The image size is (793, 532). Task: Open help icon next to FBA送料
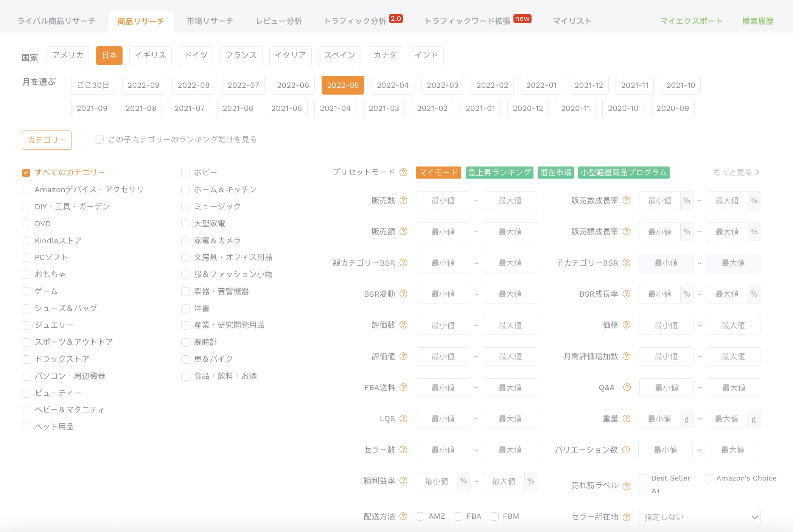403,387
